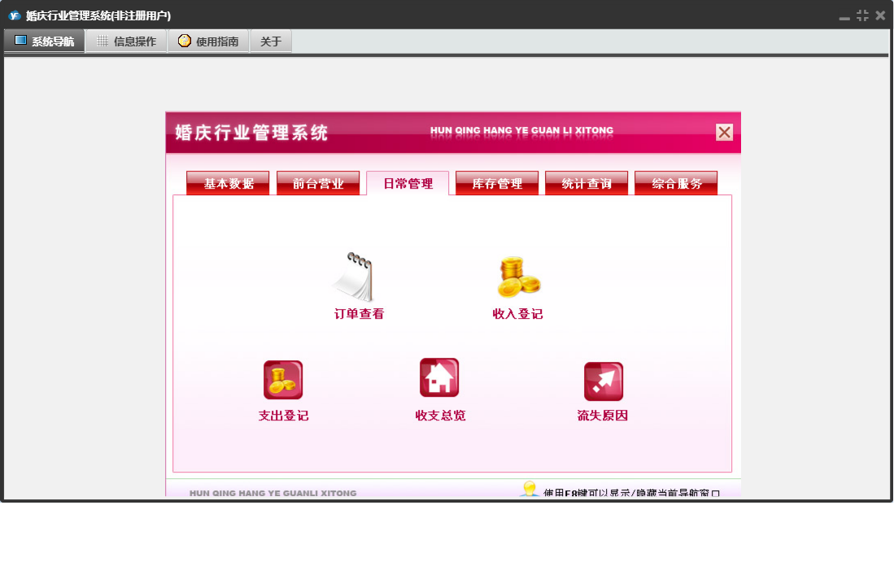Switch to the 库存管理 tab

pos(497,183)
